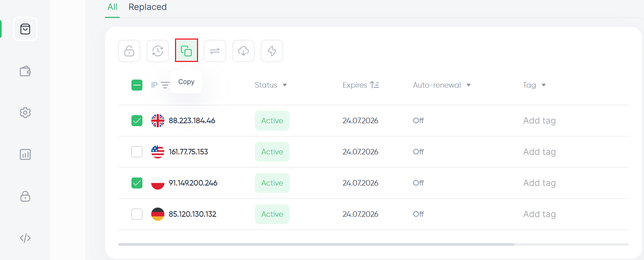644x260 pixels.
Task: Click the Off auto-renewal value for 91.149.200.246
Action: coord(418,183)
